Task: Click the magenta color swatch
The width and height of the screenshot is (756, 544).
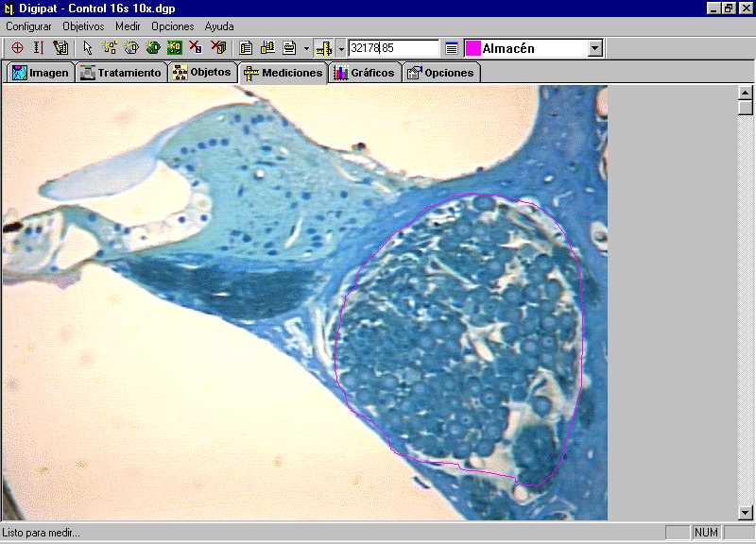Action: click(x=473, y=48)
